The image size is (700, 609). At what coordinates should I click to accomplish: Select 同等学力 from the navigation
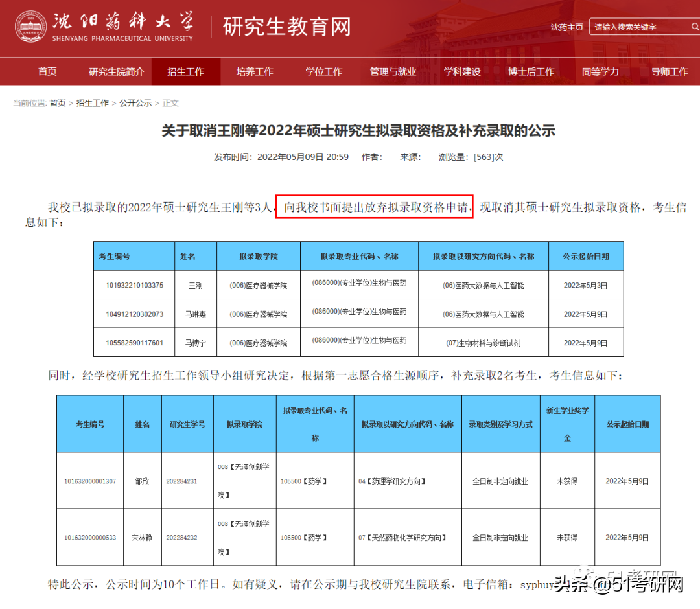click(601, 71)
